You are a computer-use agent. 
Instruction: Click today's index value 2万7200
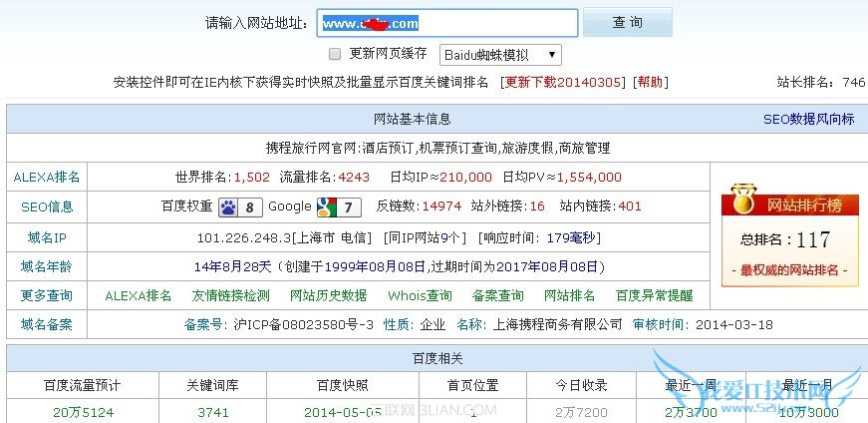click(x=581, y=412)
